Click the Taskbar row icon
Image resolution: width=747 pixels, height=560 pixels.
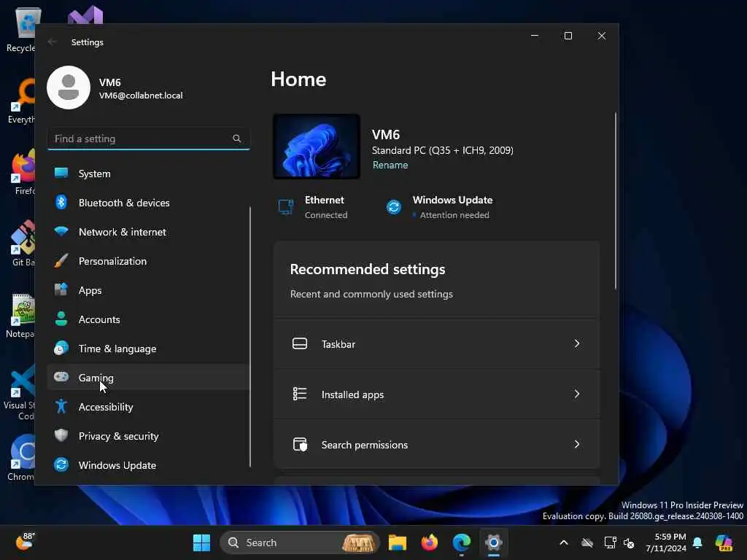(300, 343)
